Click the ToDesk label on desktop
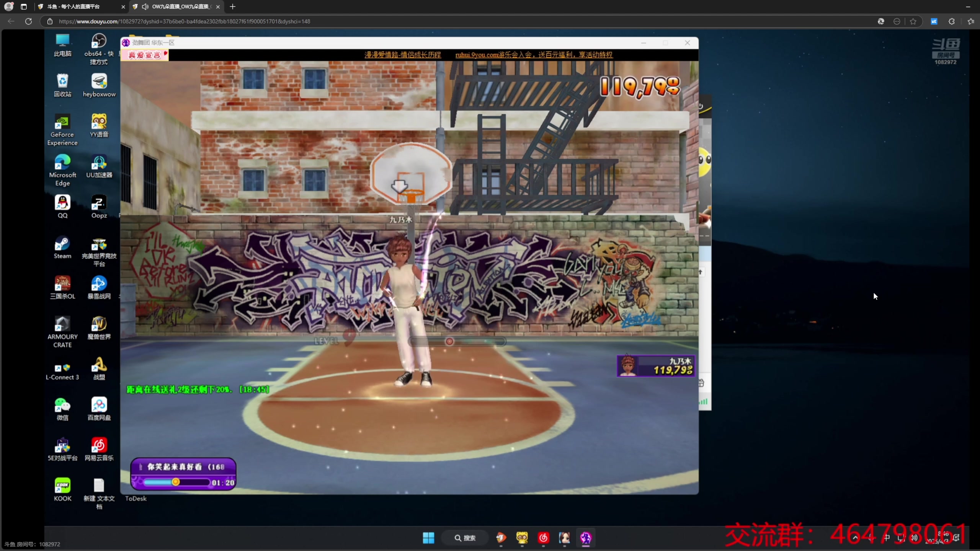The width and height of the screenshot is (980, 551). coord(136,499)
